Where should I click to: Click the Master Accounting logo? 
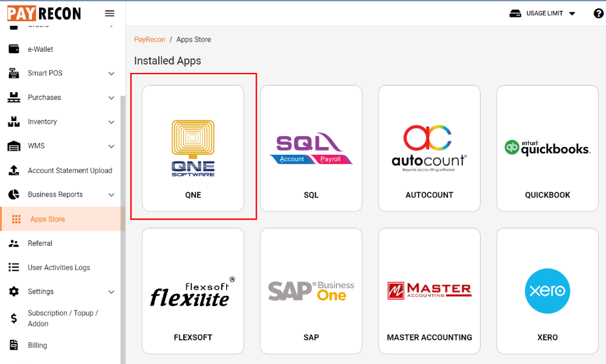[429, 291]
